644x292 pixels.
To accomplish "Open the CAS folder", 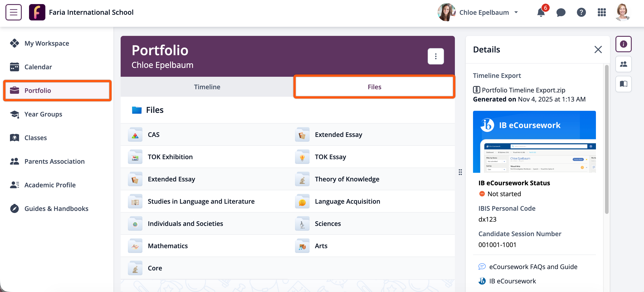I will coord(153,134).
